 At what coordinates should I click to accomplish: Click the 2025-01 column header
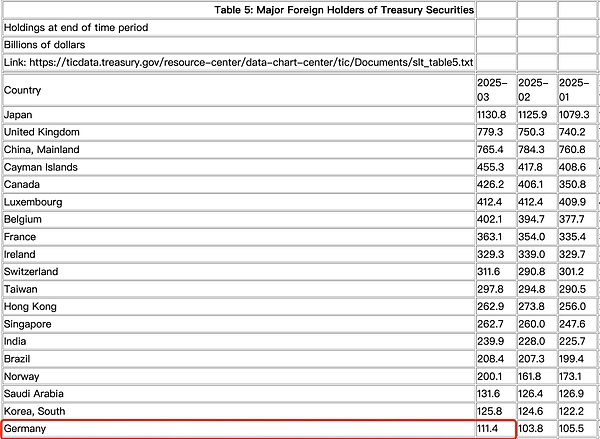pyautogui.click(x=574, y=90)
